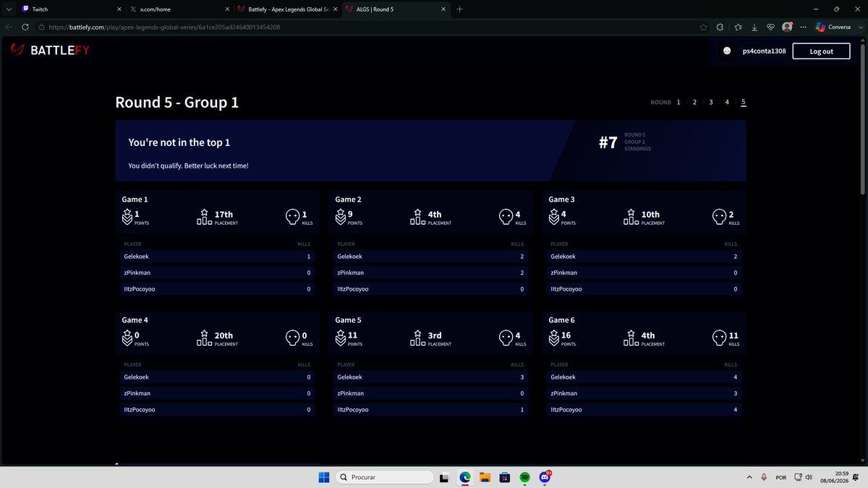Click the Game 1 kills skull icon
This screenshot has width=868, height=488.
tap(292, 217)
